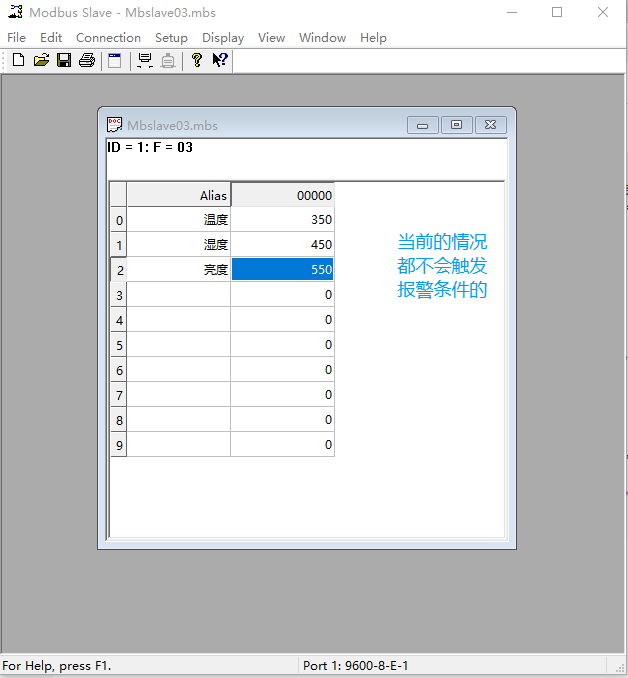Select row header 2
This screenshot has width=628, height=678.
[x=119, y=270]
